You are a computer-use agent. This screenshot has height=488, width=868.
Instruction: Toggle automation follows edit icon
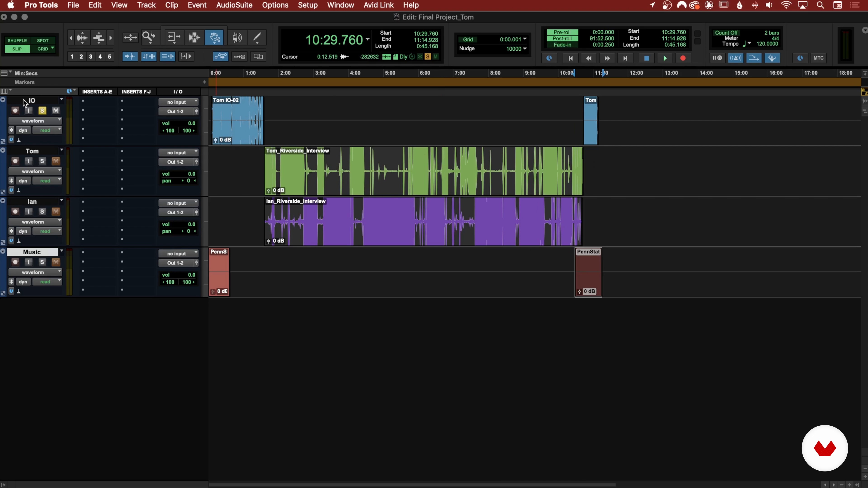point(220,56)
